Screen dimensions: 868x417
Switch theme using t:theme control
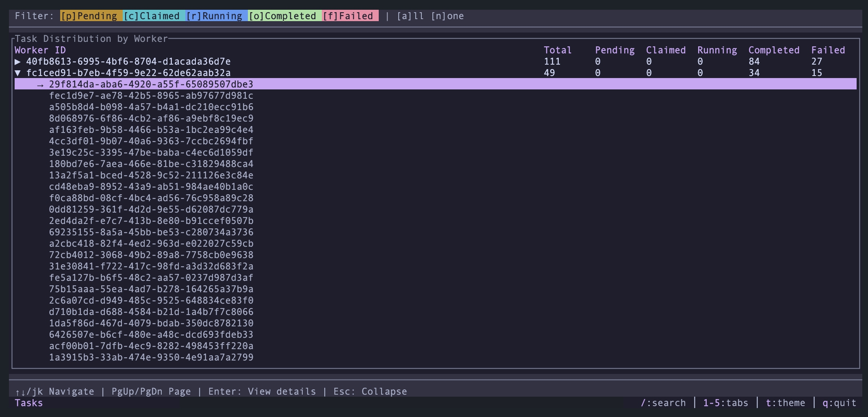pyautogui.click(x=785, y=403)
